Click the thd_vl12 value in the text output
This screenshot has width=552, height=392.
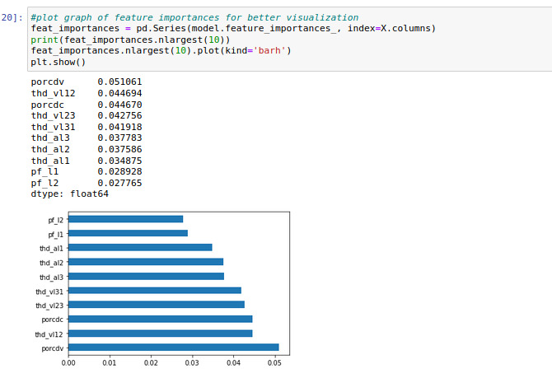tap(119, 94)
